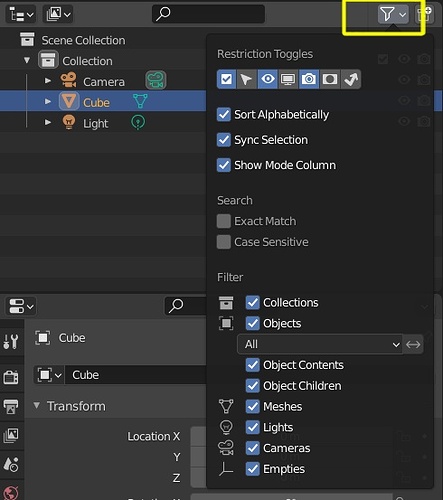Collapse the Collection tree item
Image resolution: width=443 pixels, height=500 pixels.
(27, 61)
